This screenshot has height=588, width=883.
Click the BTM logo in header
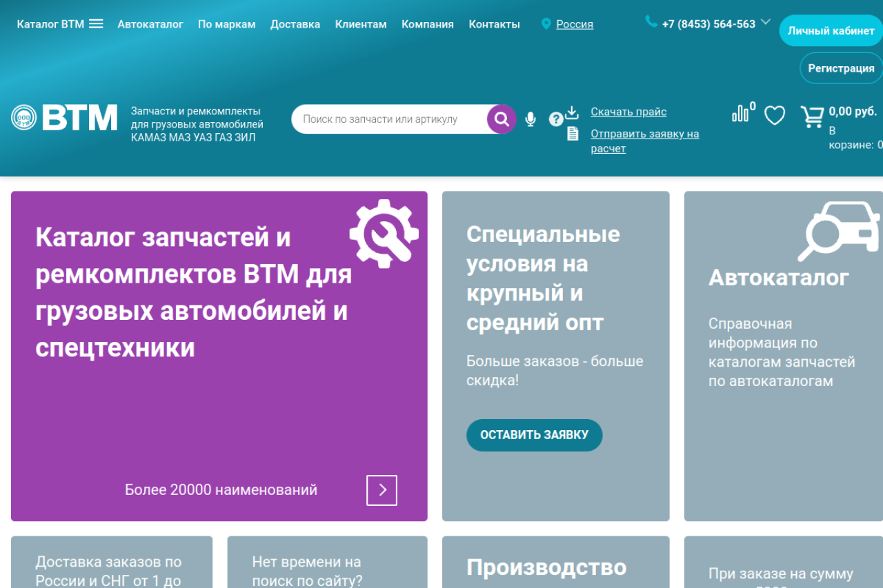point(64,118)
